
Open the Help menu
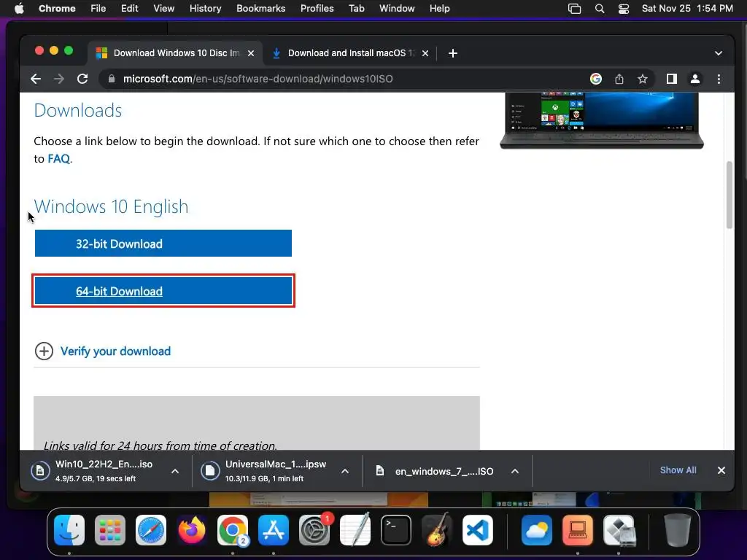click(x=439, y=8)
